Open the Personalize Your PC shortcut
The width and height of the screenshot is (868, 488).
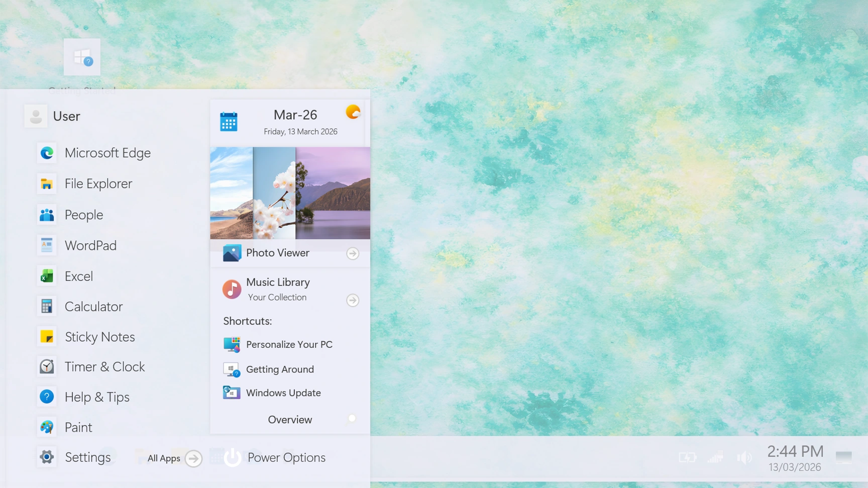278,345
